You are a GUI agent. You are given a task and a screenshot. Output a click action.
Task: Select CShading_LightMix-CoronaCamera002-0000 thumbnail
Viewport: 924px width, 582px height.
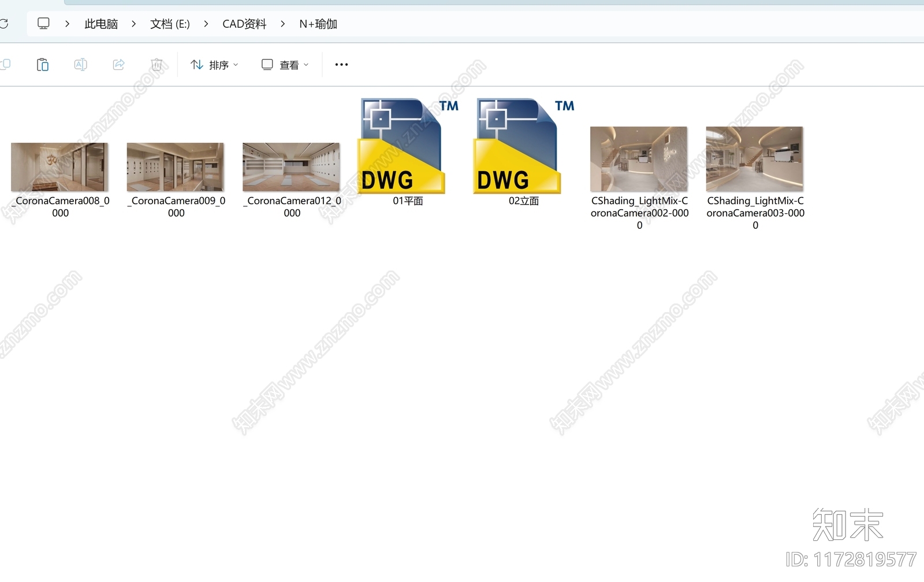click(x=639, y=159)
